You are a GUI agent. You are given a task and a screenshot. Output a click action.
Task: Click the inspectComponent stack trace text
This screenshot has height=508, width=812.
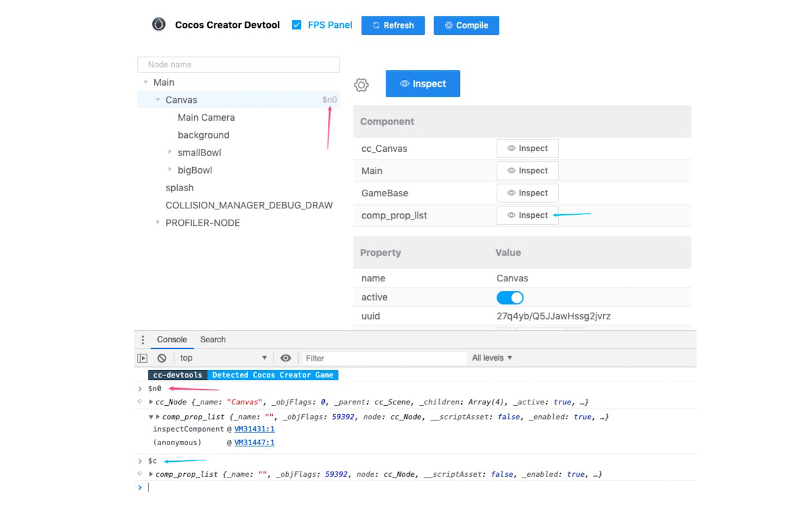click(x=188, y=429)
